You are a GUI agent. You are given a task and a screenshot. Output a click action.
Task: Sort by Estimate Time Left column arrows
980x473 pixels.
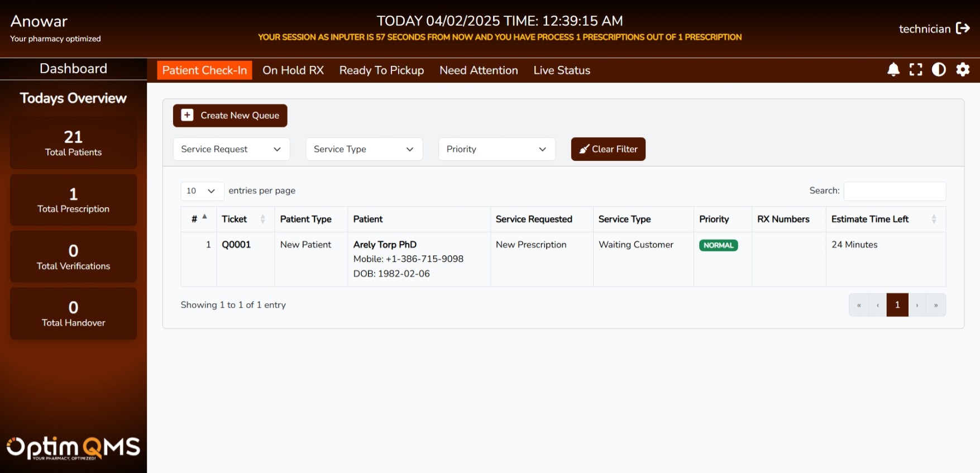934,219
